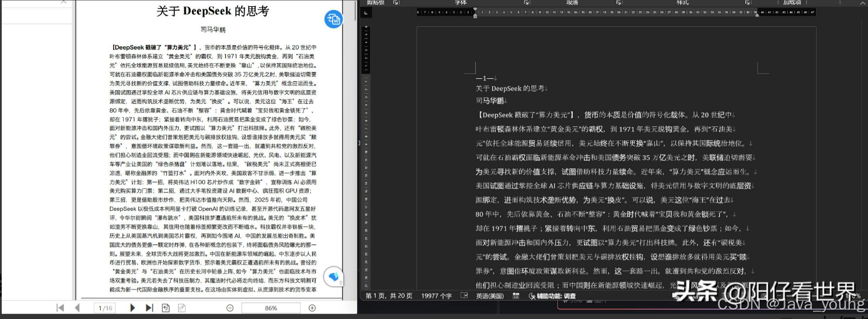Image resolution: width=868 pixels, height=319 pixels.
Task: Click '辅助功能: 调查' accessibility status
Action: pos(552,296)
